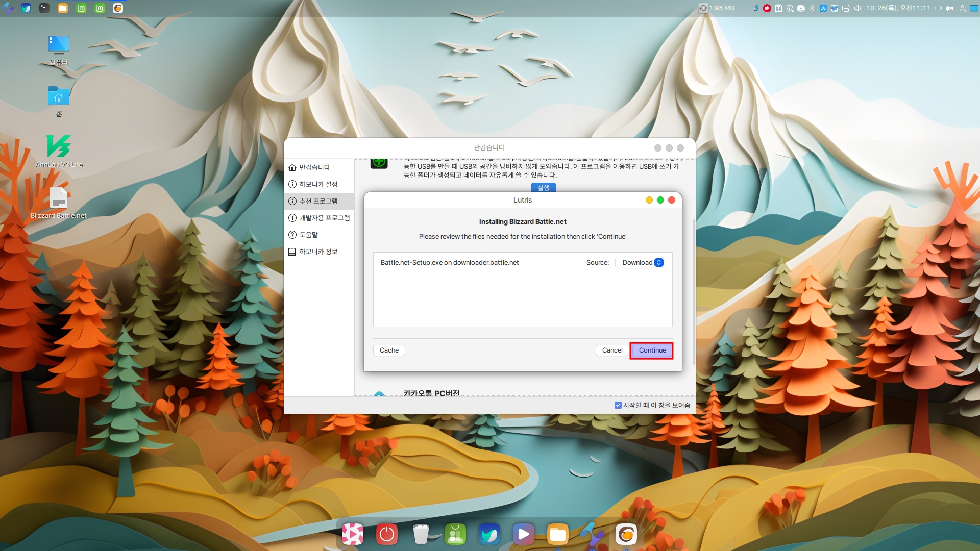
Task: Click the blue '실행' run button
Action: [543, 188]
